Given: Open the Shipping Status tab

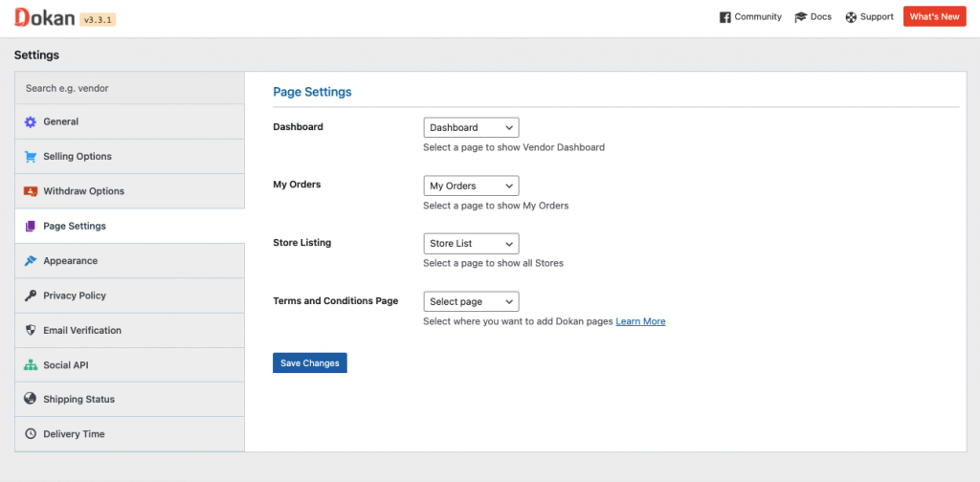Looking at the screenshot, I should [130, 400].
